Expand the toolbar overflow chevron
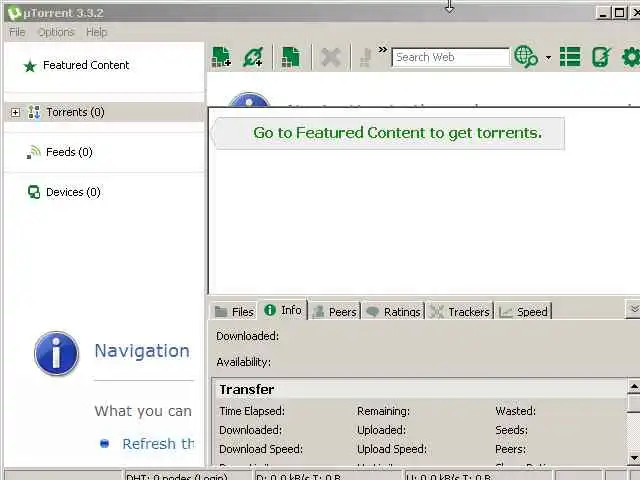 [x=382, y=50]
